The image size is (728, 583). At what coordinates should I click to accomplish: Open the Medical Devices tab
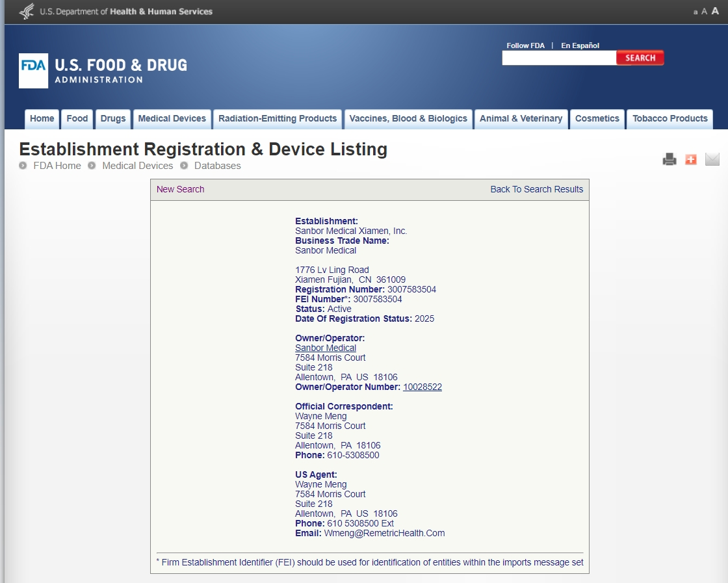pyautogui.click(x=172, y=119)
